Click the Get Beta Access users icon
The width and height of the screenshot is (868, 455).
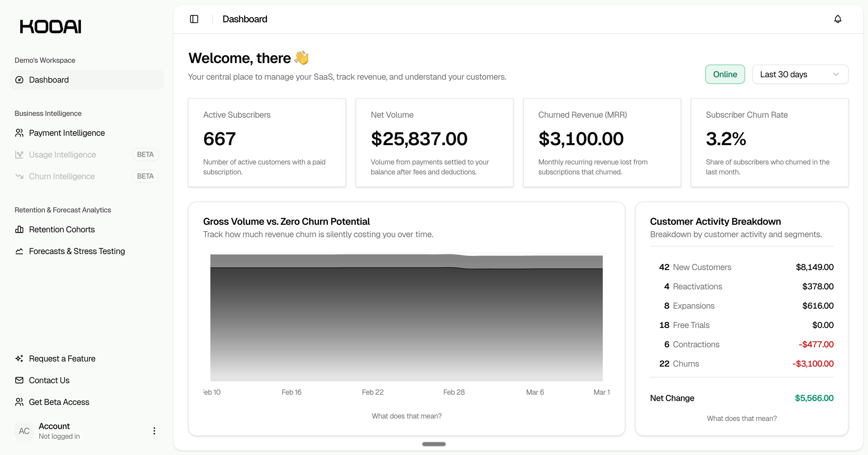coord(20,402)
